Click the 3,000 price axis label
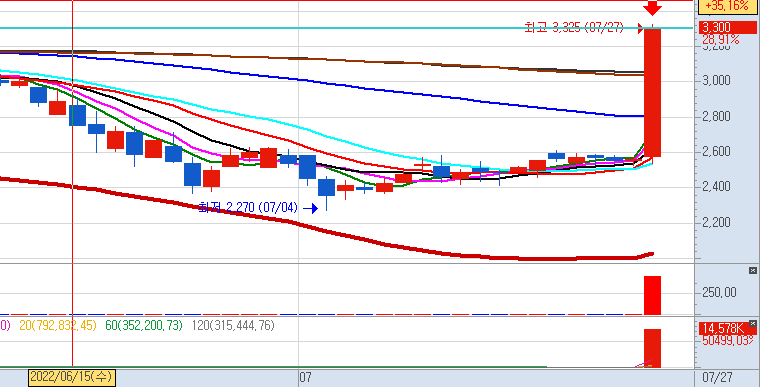Image resolution: width=760 pixels, height=387 pixels. point(716,81)
